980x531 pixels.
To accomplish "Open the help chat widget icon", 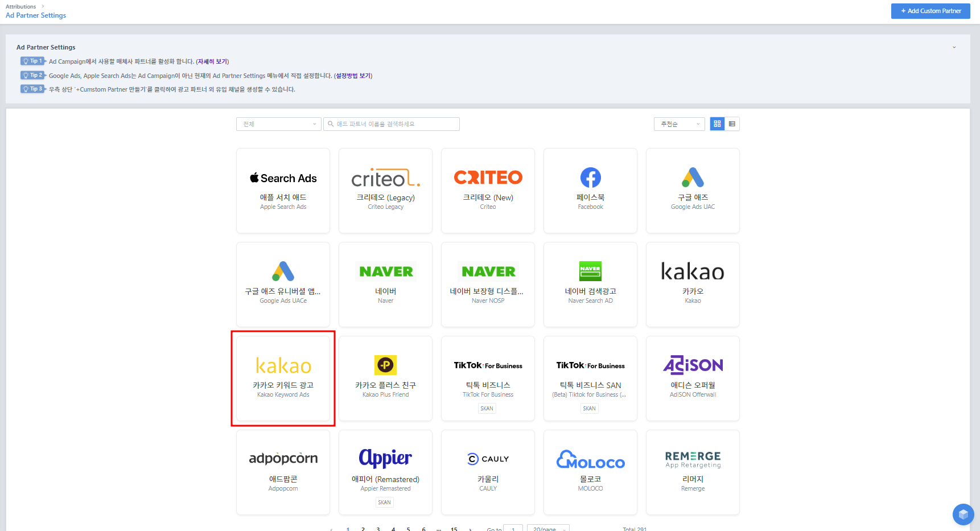I will 963,514.
